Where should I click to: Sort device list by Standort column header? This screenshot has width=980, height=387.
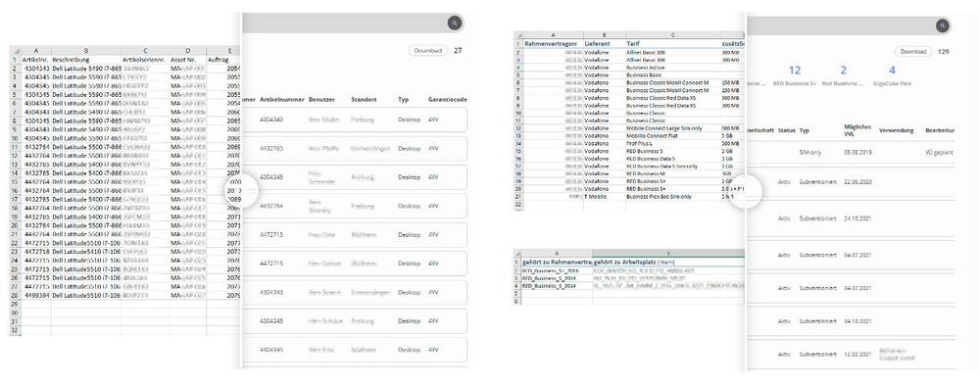pyautogui.click(x=364, y=99)
